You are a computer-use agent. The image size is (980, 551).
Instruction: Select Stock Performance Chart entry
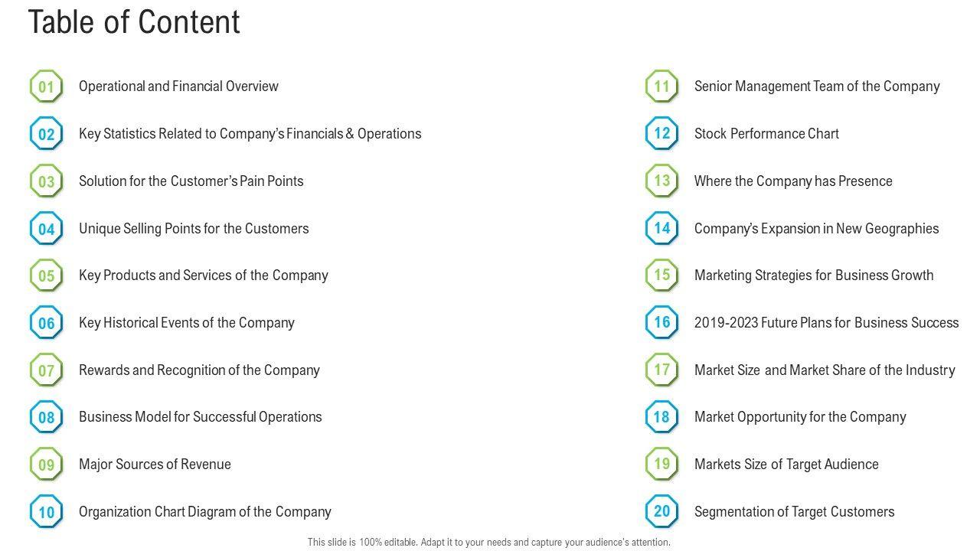[766, 134]
